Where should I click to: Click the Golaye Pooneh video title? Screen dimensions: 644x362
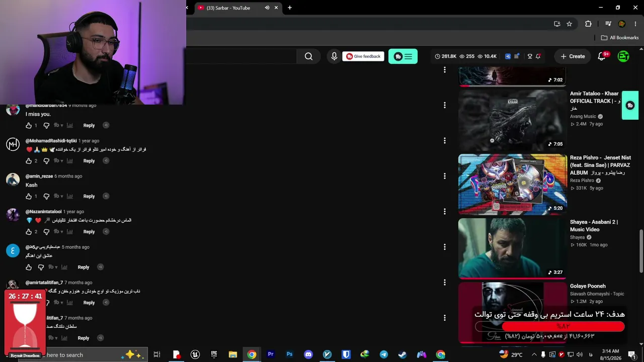588,286
